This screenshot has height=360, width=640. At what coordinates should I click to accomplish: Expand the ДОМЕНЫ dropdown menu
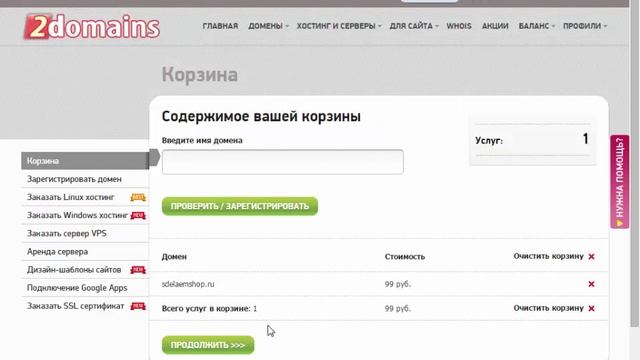[x=268, y=26]
